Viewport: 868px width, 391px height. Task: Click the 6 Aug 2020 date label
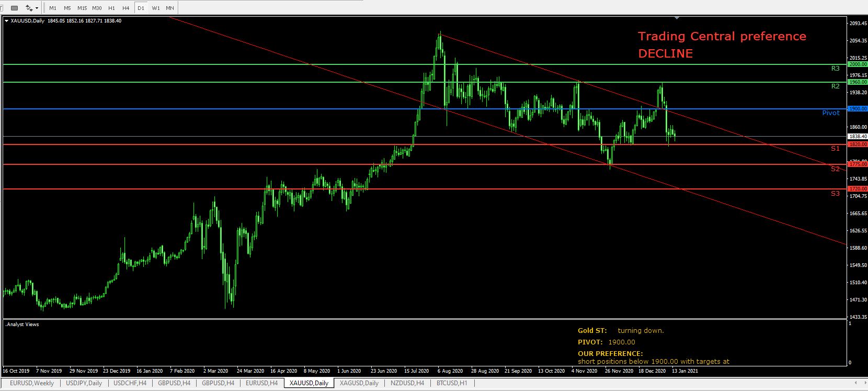click(450, 371)
